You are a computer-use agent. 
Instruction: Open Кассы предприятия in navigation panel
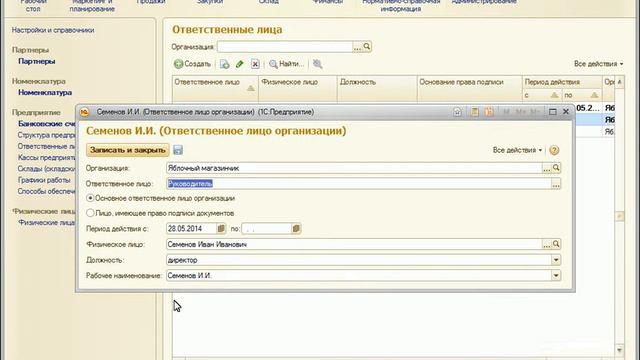tap(47, 157)
